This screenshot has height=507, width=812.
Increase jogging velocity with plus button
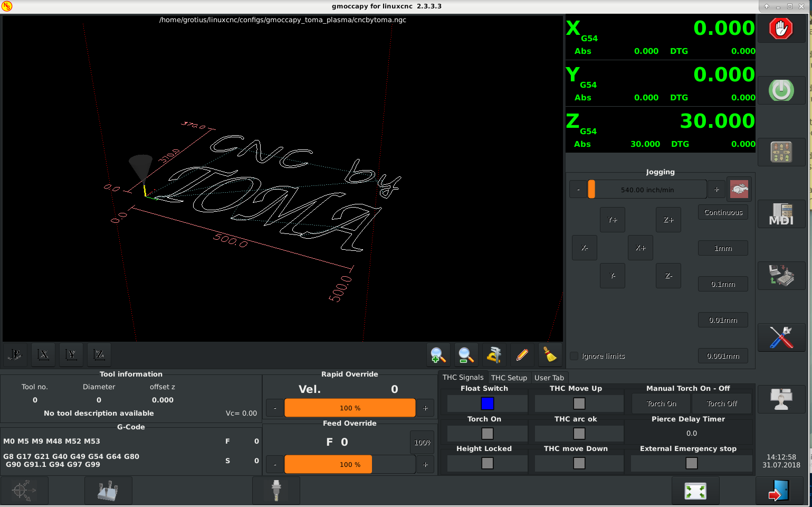716,190
